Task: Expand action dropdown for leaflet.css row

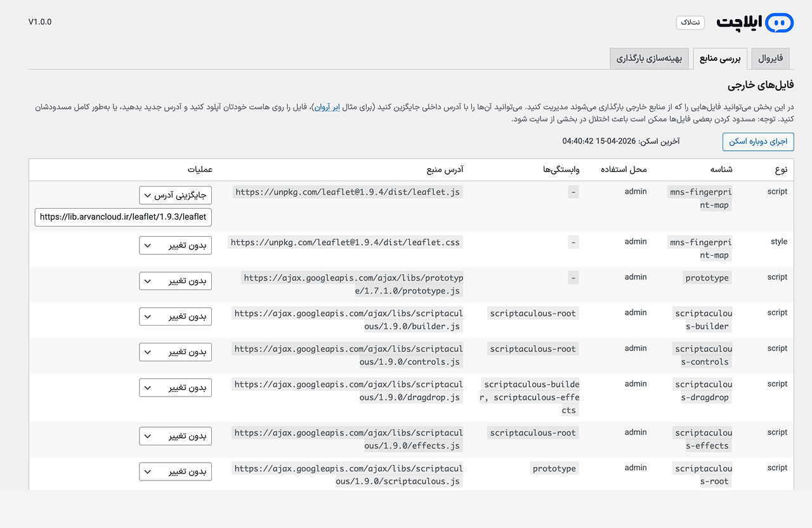Action: [x=176, y=245]
